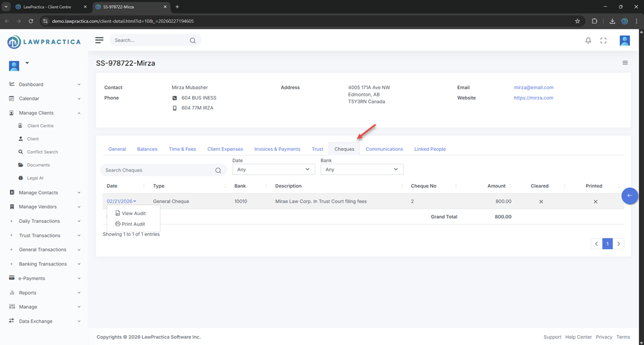Click the magnifier icon in Search Cheques
The height and width of the screenshot is (345, 644).
(218, 170)
